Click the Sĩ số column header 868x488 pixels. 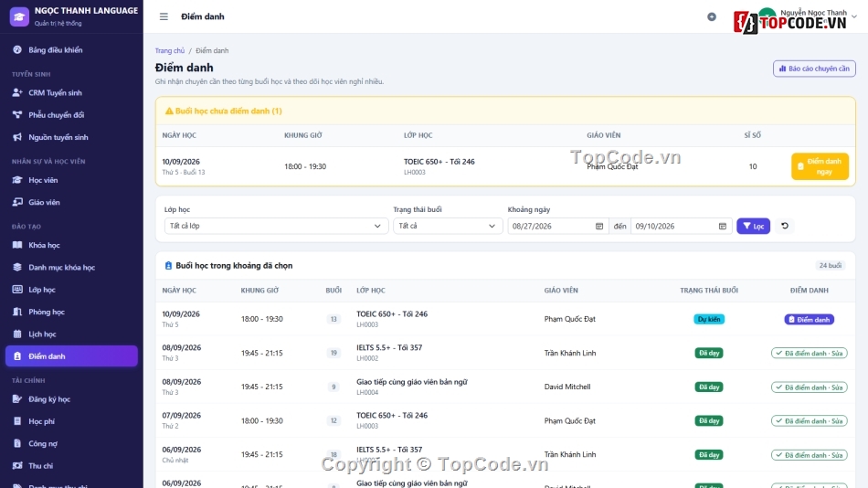(752, 135)
